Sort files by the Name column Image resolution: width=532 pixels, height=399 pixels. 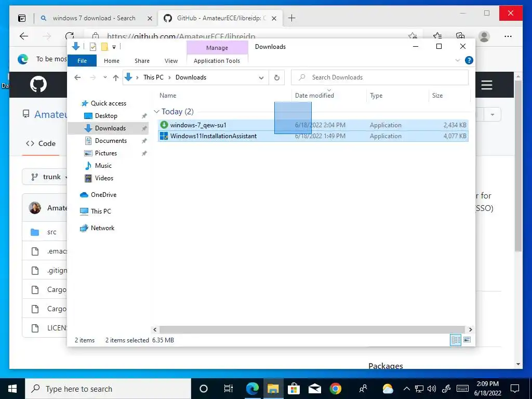pyautogui.click(x=168, y=96)
